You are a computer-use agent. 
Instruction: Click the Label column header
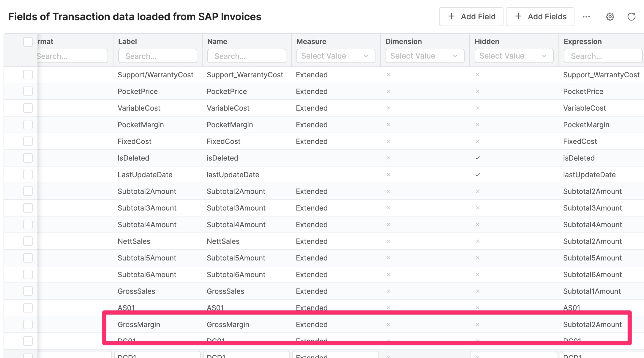pos(127,42)
